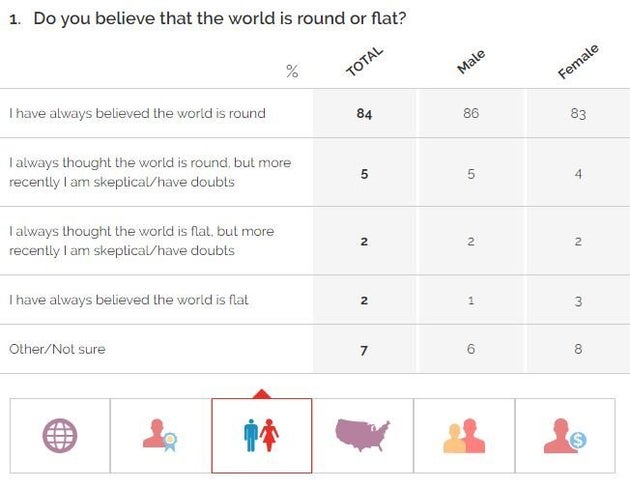The height and width of the screenshot is (488, 630).
Task: Click the Other/Not sure total value 7
Action: tap(364, 349)
